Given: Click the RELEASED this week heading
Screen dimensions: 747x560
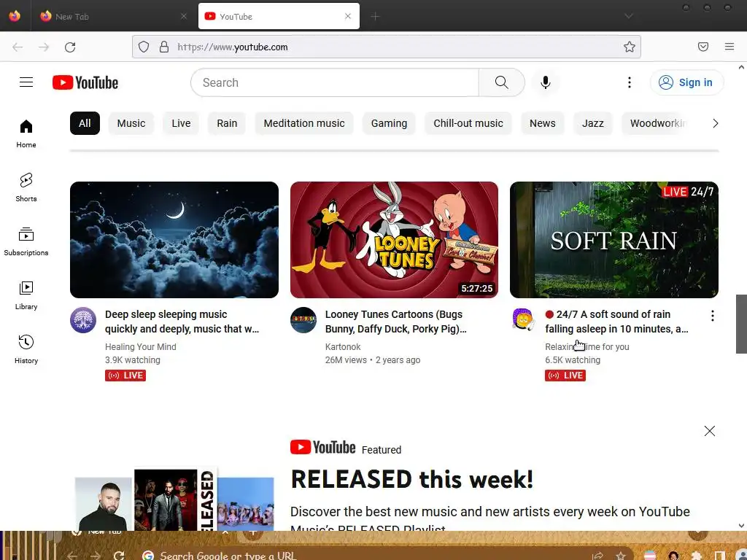Looking at the screenshot, I should 412,479.
